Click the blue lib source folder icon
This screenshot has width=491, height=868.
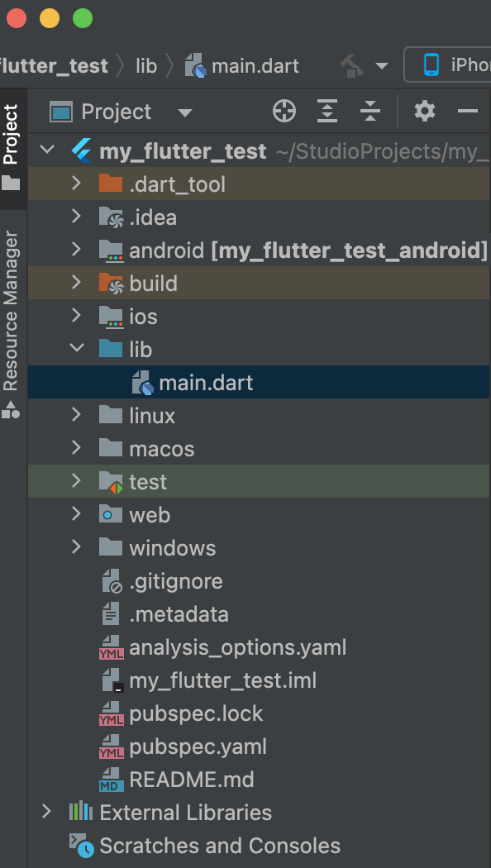(x=111, y=349)
